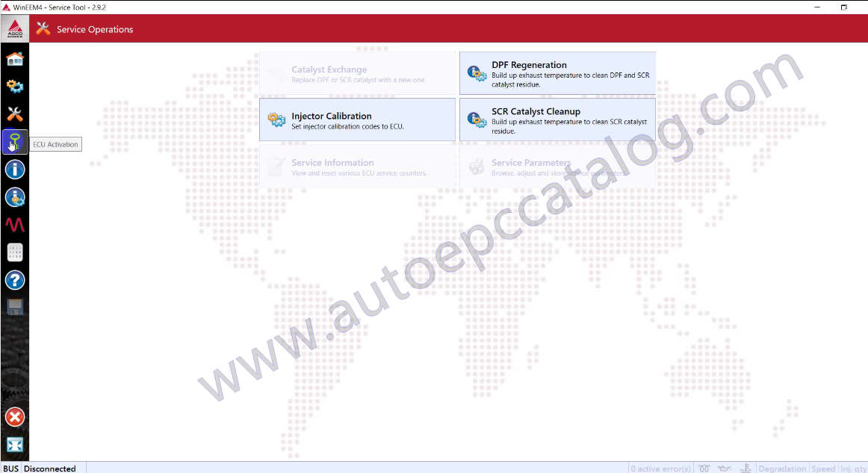Click the Speed status indicator

tap(823, 469)
